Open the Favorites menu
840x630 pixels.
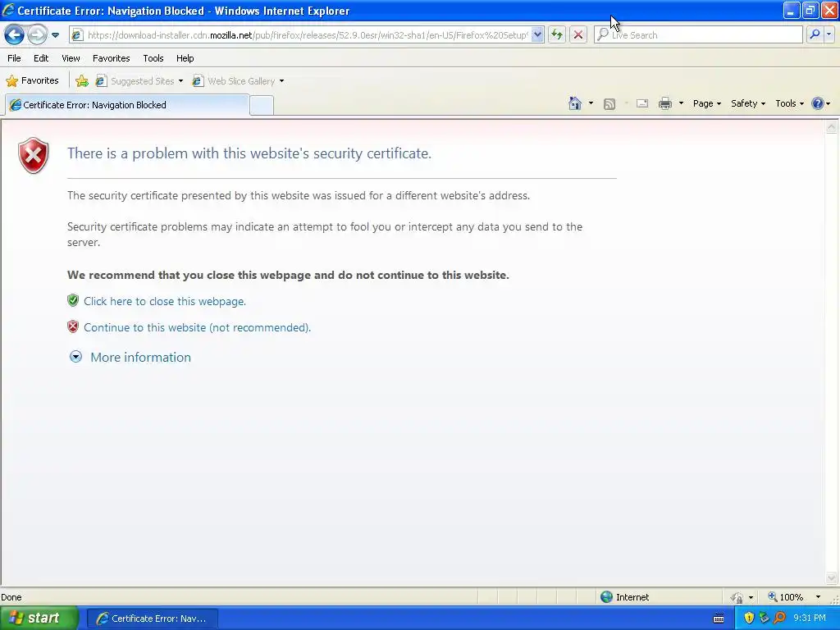(x=111, y=58)
